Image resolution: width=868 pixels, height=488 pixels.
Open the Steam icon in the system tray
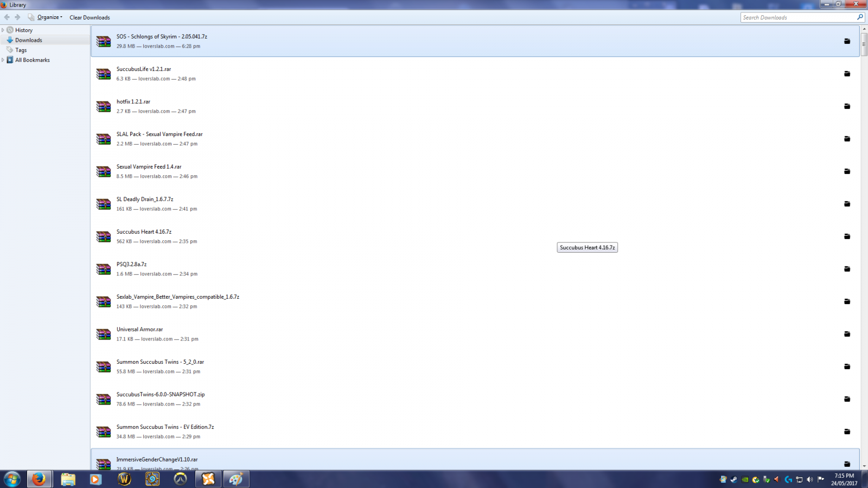(x=734, y=479)
